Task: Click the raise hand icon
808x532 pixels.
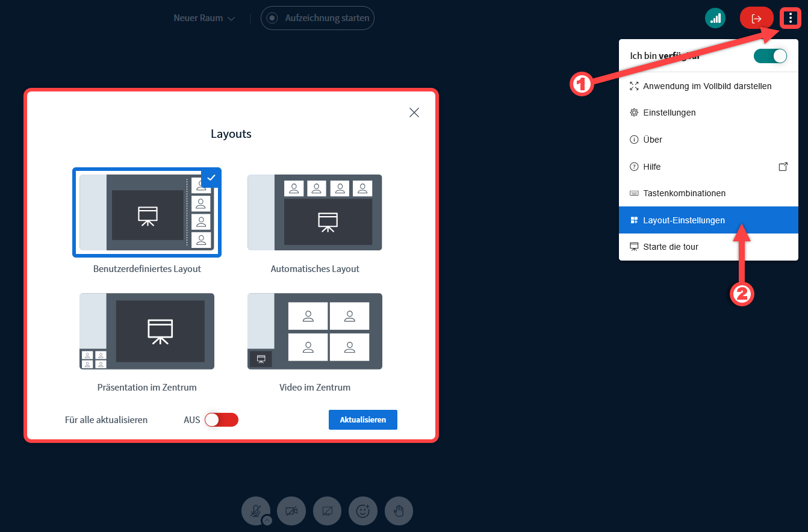Action: [399, 511]
